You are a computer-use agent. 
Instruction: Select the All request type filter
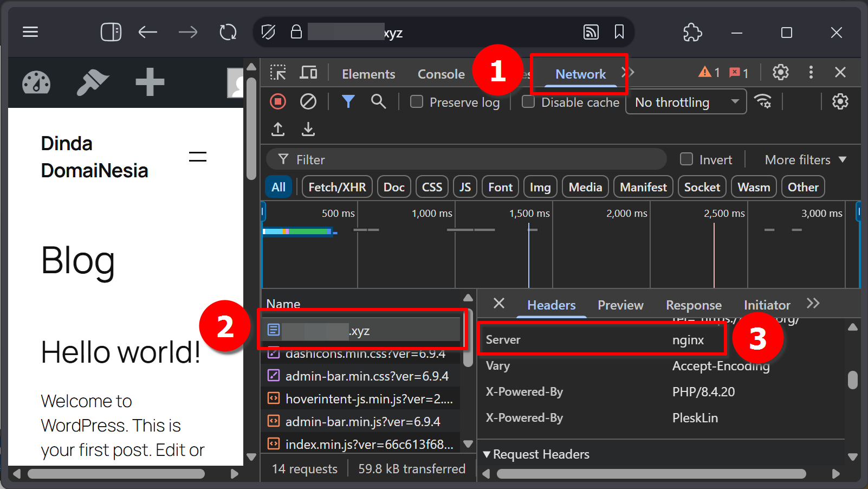click(278, 187)
